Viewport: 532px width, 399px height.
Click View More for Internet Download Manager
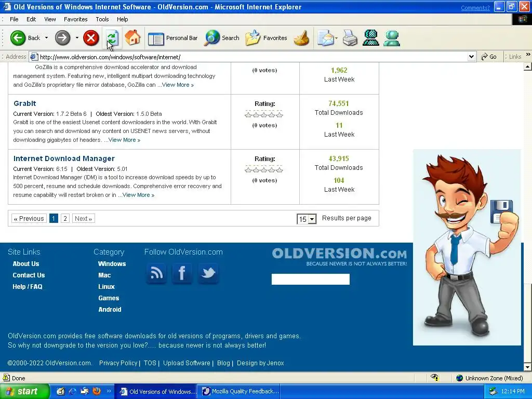138,195
